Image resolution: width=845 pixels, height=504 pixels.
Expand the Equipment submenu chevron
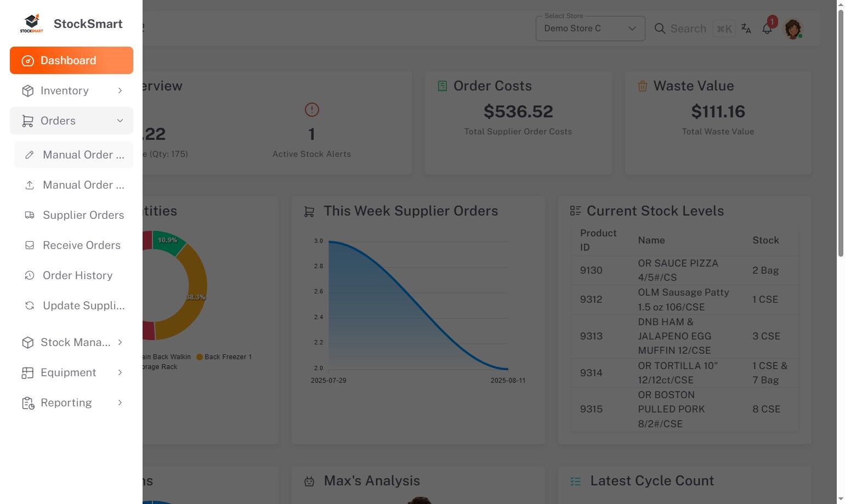(x=120, y=372)
